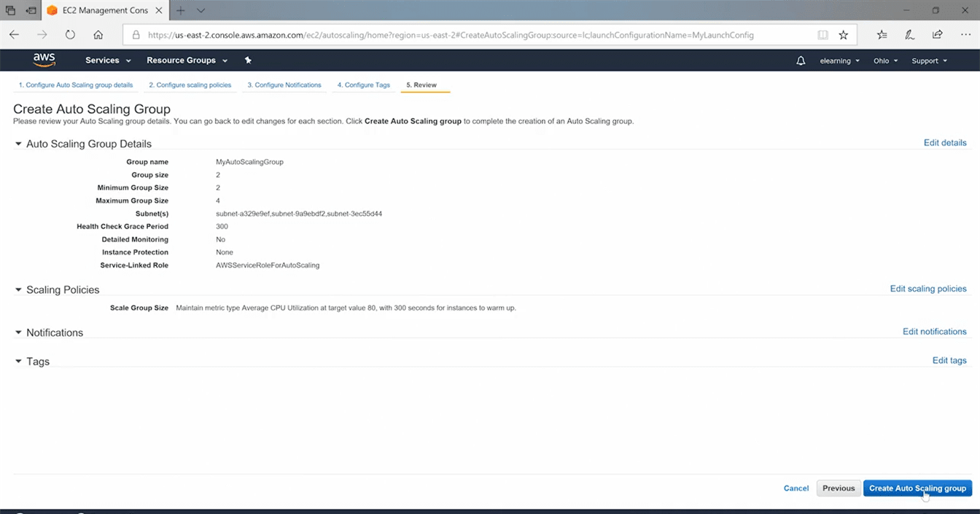Open the Resource Groups dropdown
This screenshot has width=980, height=514.
187,61
